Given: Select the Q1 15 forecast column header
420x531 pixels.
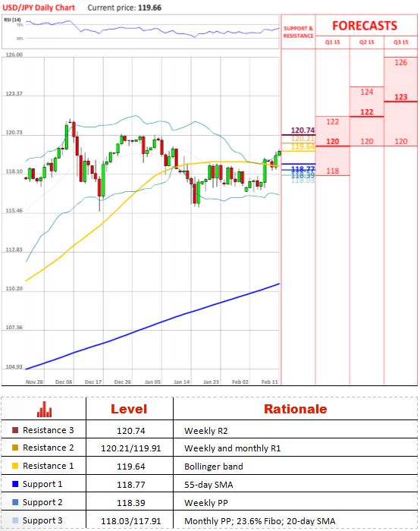Looking at the screenshot, I should click(332, 42).
